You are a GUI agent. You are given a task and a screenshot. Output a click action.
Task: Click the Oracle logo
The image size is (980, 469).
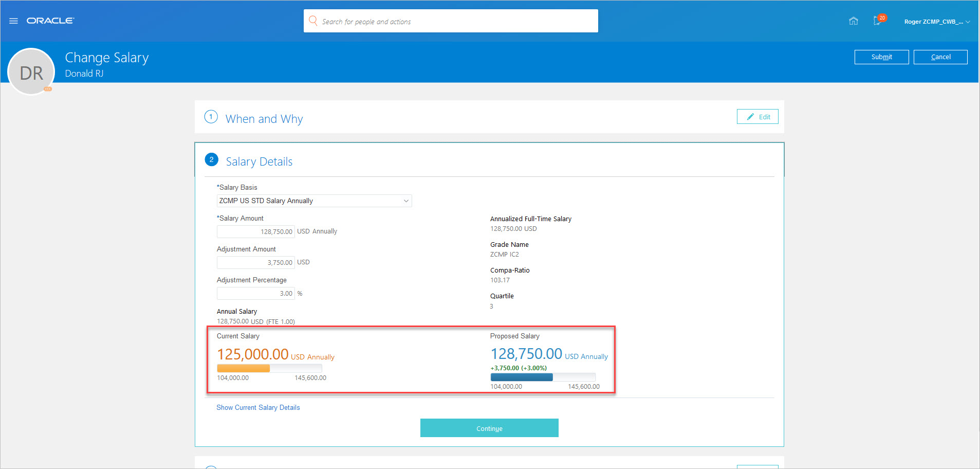tap(50, 21)
